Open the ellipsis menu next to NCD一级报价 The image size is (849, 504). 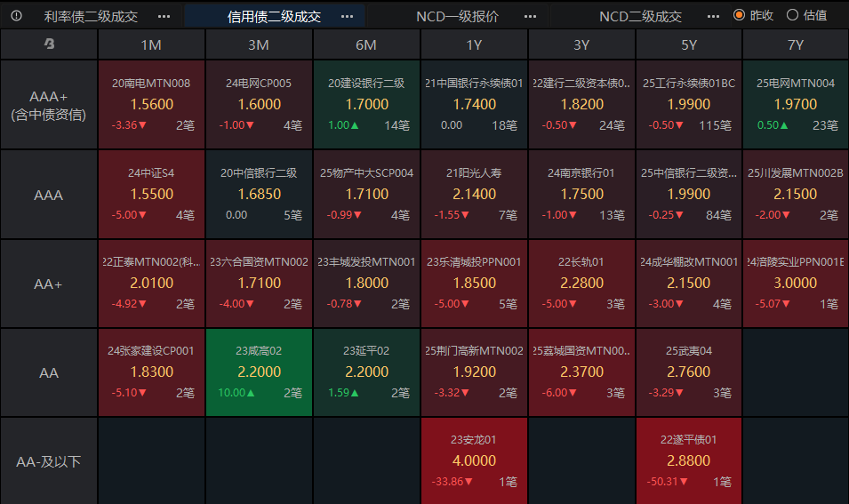pos(530,16)
